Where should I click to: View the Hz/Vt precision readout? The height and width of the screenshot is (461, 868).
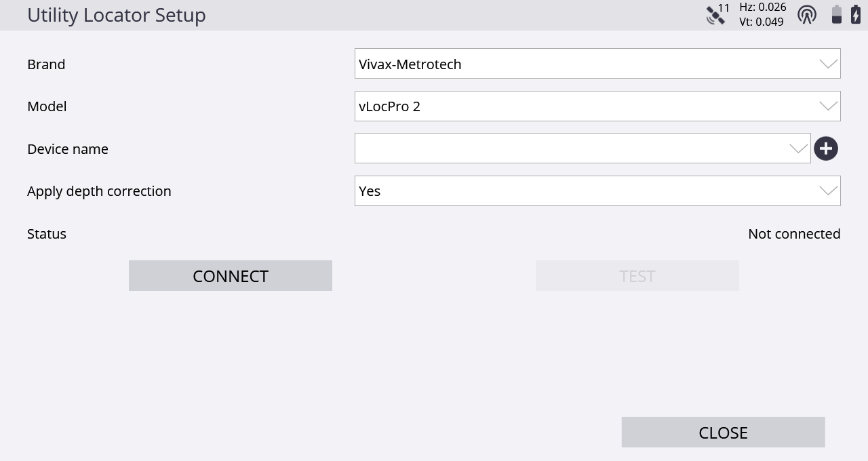click(762, 14)
